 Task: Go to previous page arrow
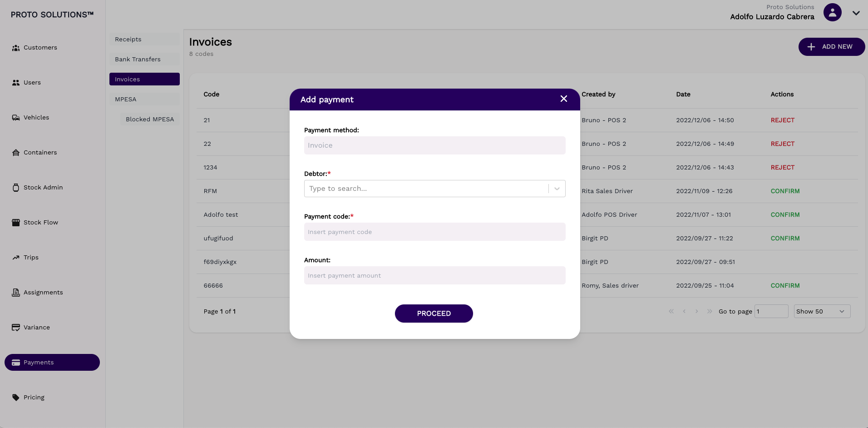point(684,311)
